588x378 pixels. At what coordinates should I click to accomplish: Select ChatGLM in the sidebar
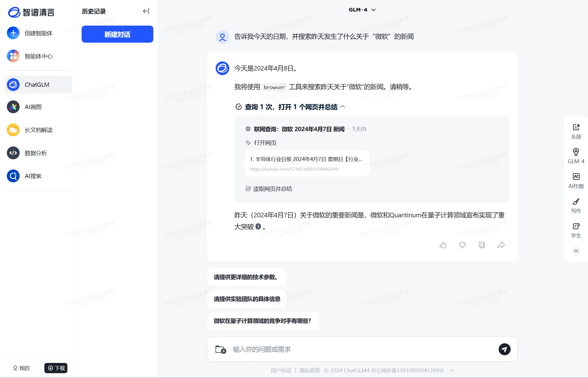click(x=38, y=84)
